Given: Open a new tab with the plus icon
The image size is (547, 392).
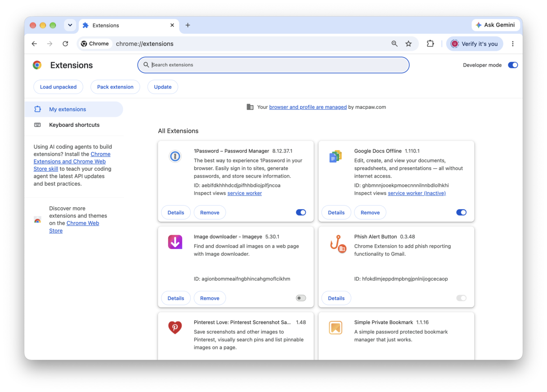Looking at the screenshot, I should [x=188, y=25].
